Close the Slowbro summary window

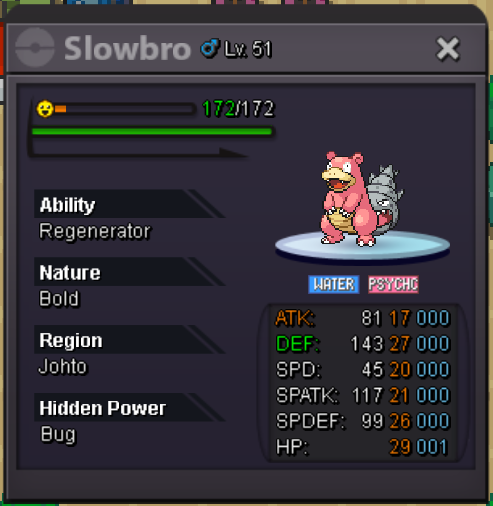[x=448, y=49]
